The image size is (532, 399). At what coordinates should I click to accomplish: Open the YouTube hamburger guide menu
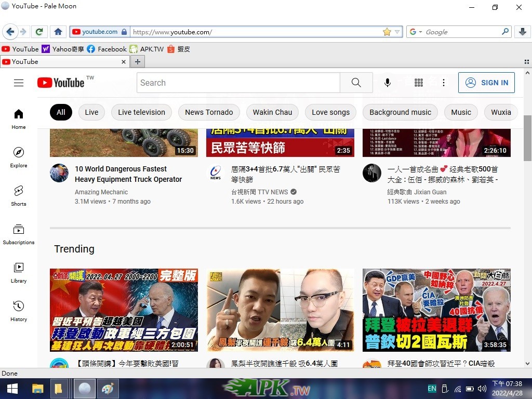pos(19,83)
